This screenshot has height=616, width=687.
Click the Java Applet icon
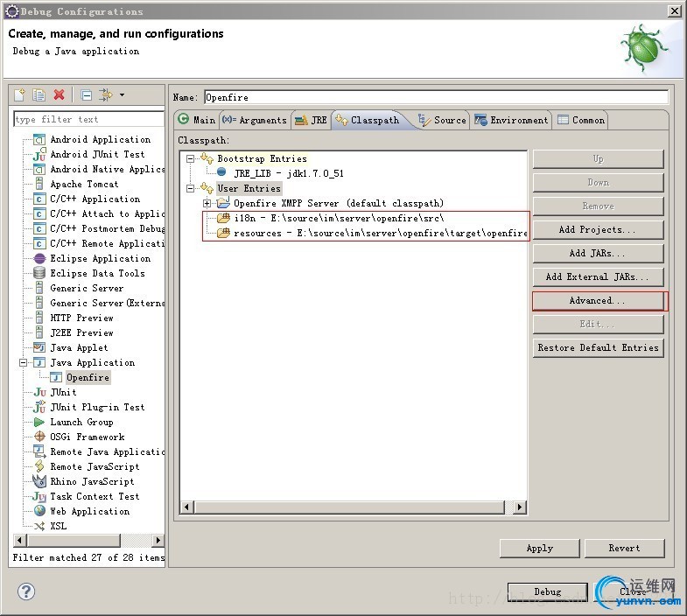pos(39,348)
